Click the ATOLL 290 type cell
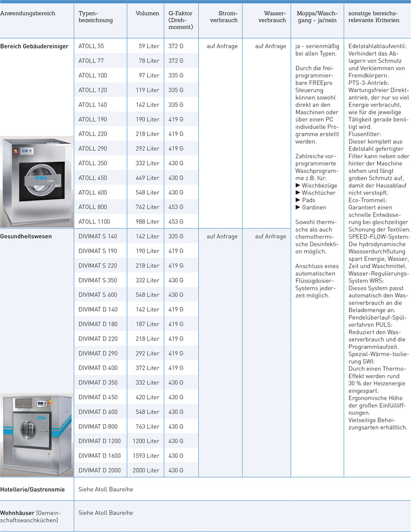411x532 pixels. click(93, 149)
